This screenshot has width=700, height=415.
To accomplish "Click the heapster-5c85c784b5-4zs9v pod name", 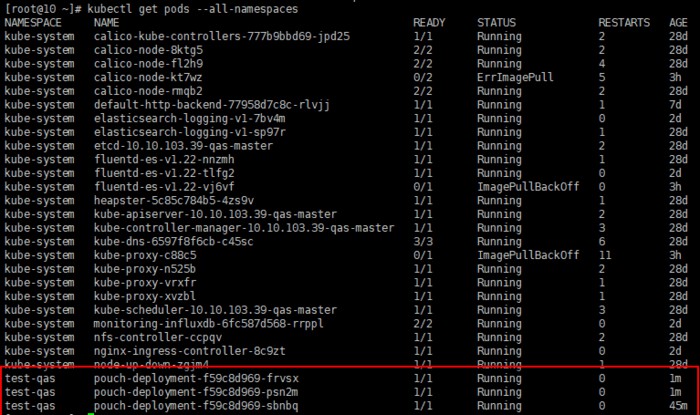I will (174, 201).
